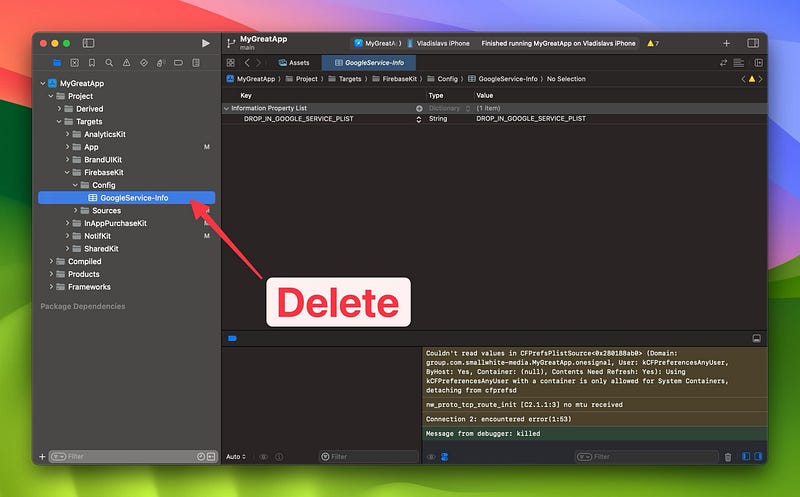Expand the Frameworks folder

pyautogui.click(x=51, y=287)
